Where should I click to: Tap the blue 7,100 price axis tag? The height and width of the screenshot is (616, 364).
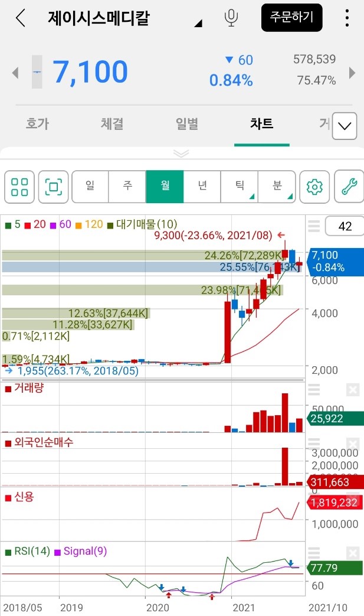336,261
